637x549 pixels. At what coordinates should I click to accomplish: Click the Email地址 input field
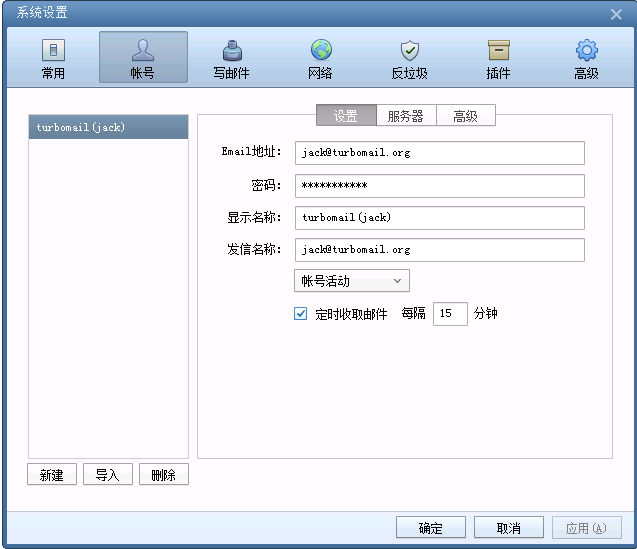[439, 153]
